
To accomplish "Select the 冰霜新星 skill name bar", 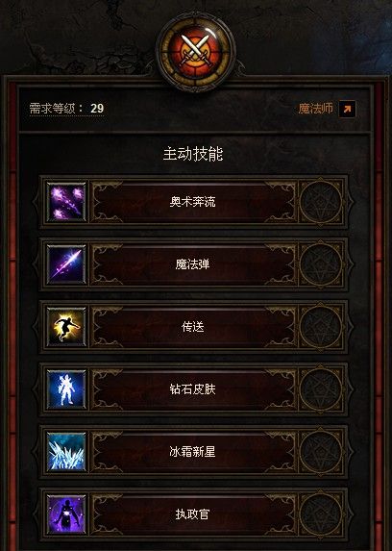I will pos(193,452).
